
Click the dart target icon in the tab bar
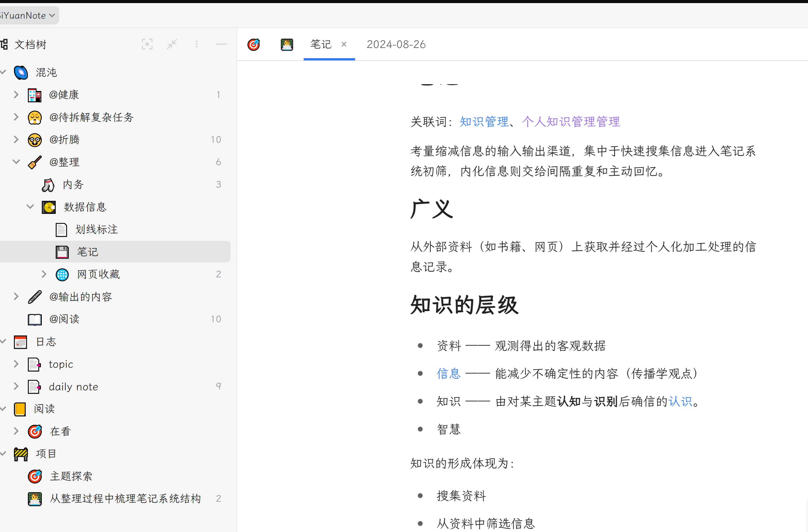(x=253, y=44)
